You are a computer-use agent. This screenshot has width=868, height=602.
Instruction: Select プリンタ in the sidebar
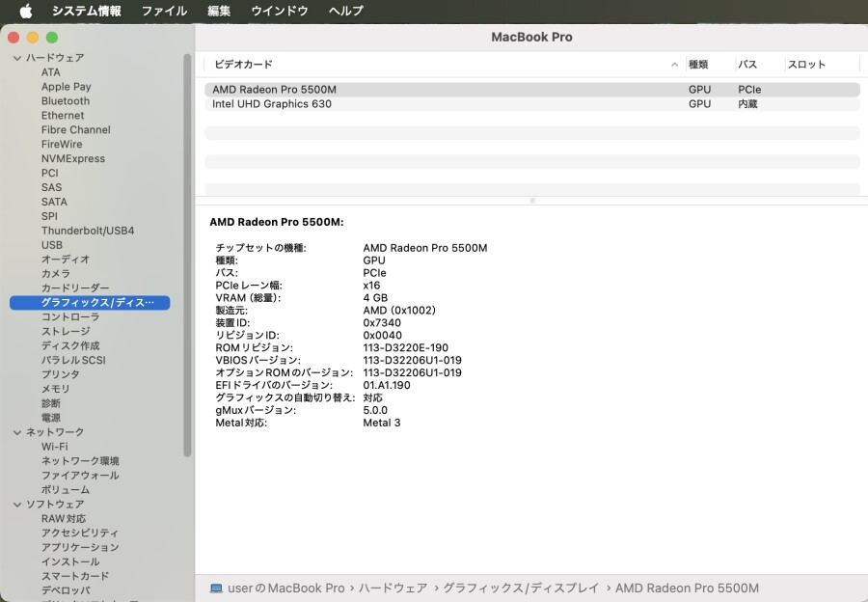(x=61, y=374)
